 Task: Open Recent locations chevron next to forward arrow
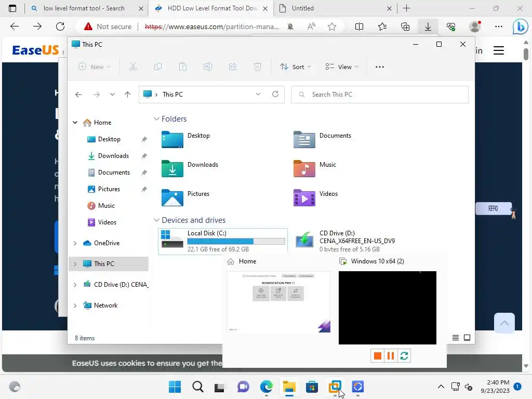coord(112,95)
